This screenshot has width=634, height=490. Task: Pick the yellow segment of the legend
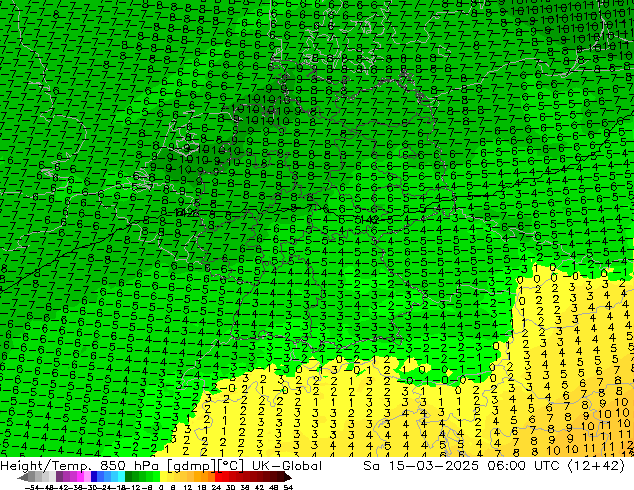tap(163, 477)
